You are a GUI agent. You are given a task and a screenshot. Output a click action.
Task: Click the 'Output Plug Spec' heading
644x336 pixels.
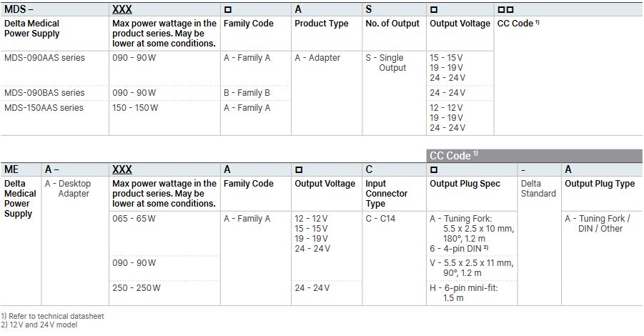coord(465,184)
